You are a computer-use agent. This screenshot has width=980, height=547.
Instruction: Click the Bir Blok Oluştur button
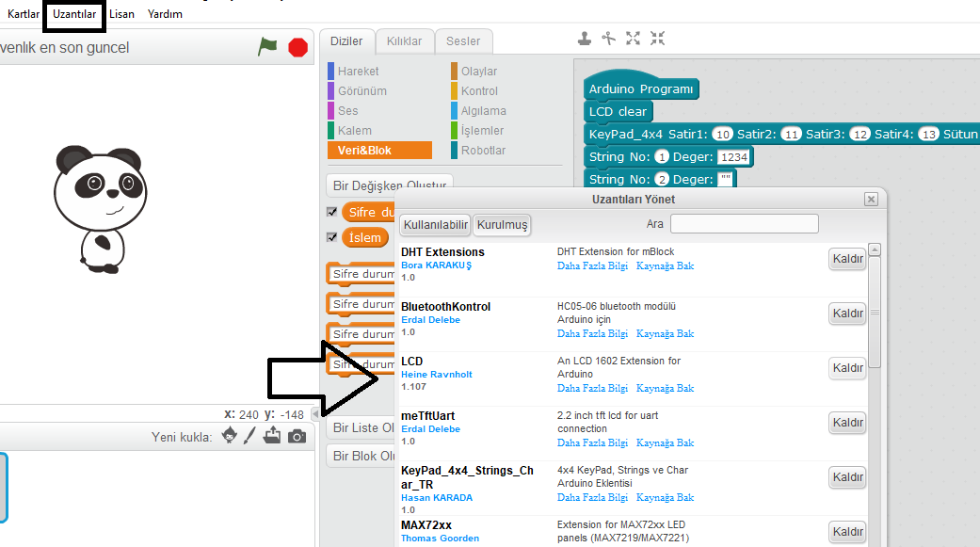click(361, 456)
